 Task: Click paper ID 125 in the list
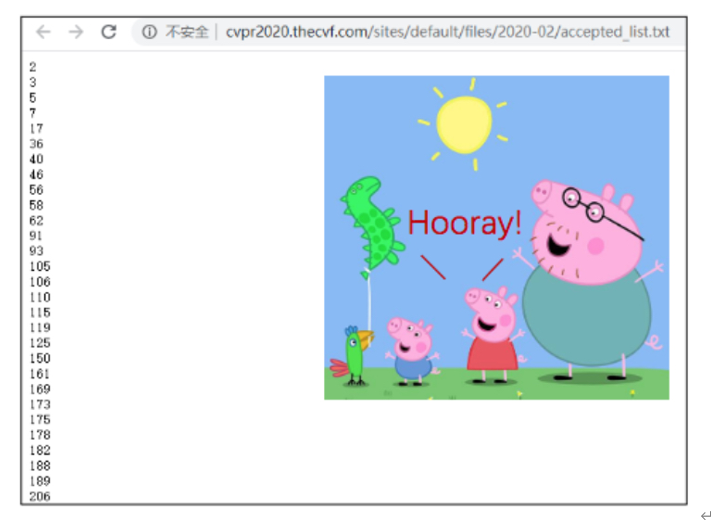[39, 343]
